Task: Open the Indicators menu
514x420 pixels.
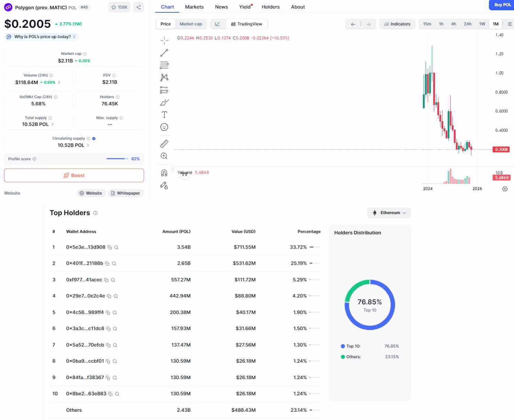Action: pos(397,24)
